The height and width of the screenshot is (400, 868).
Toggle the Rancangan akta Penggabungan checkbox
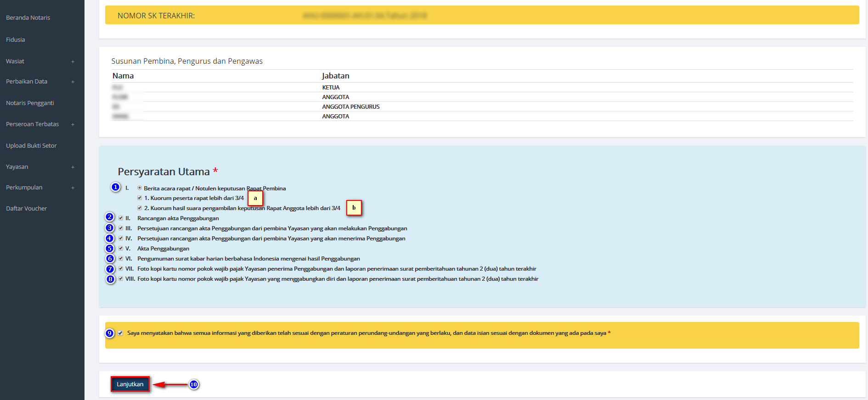[121, 218]
